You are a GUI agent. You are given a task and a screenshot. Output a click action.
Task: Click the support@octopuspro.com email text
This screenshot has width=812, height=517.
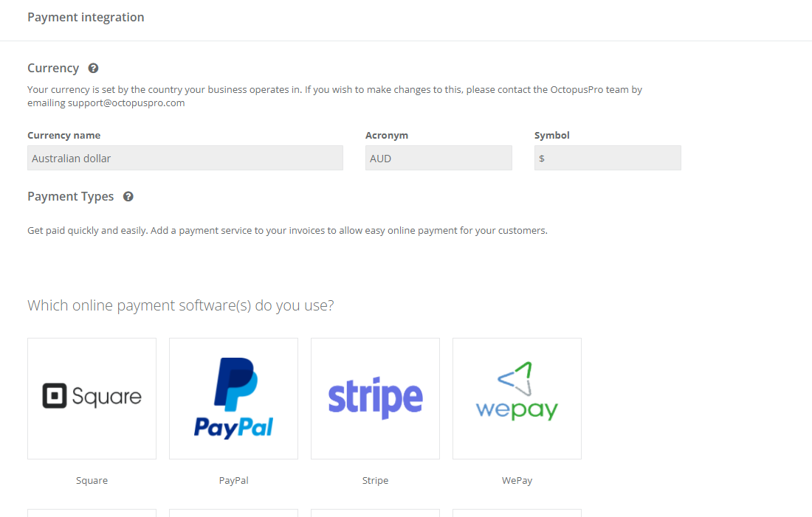point(126,103)
